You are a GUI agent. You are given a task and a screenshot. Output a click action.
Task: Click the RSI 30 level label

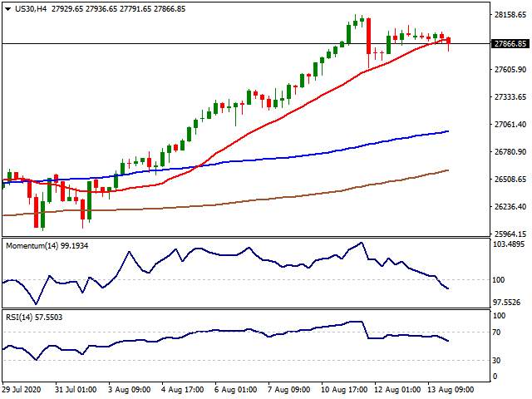coord(496,361)
